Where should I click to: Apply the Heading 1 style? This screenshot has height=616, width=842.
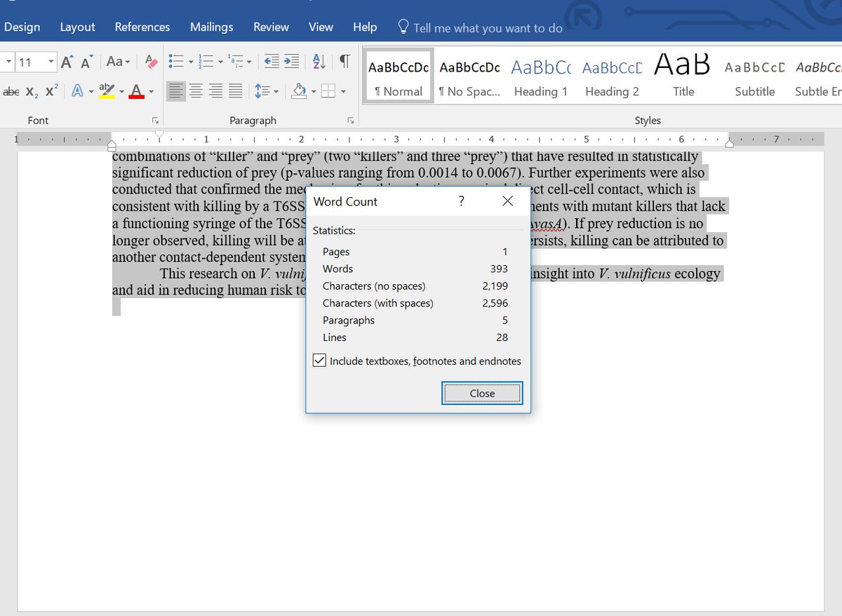540,76
